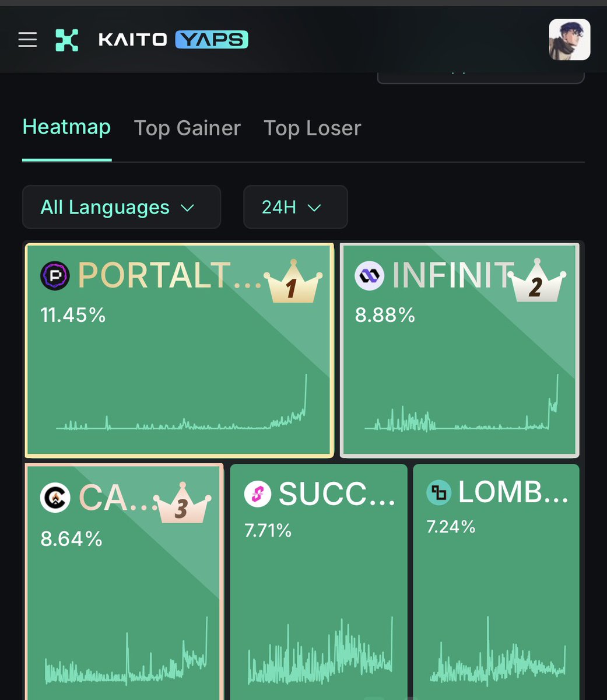Click the CA... project logo icon
This screenshot has height=700, width=607.
click(x=55, y=498)
